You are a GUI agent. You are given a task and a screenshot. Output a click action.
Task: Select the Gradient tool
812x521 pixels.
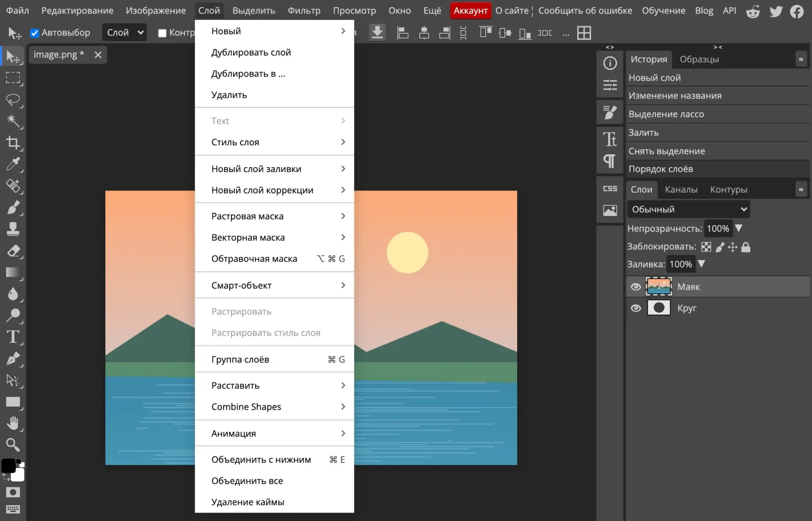pos(13,273)
